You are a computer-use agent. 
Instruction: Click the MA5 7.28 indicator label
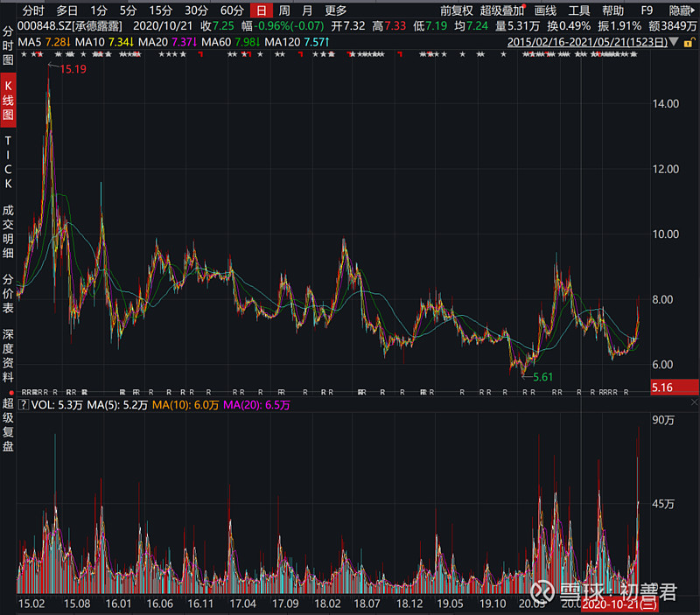click(44, 42)
